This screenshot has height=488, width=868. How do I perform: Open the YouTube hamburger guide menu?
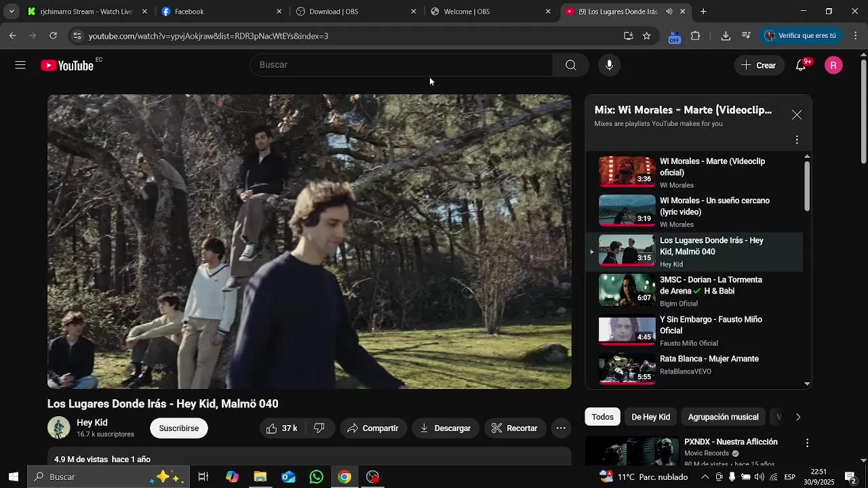pyautogui.click(x=20, y=65)
